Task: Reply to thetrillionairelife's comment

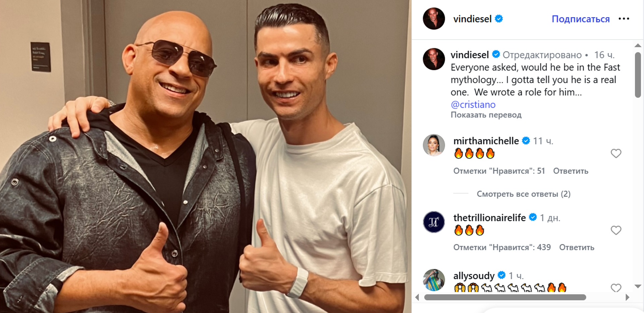Action: click(x=577, y=248)
